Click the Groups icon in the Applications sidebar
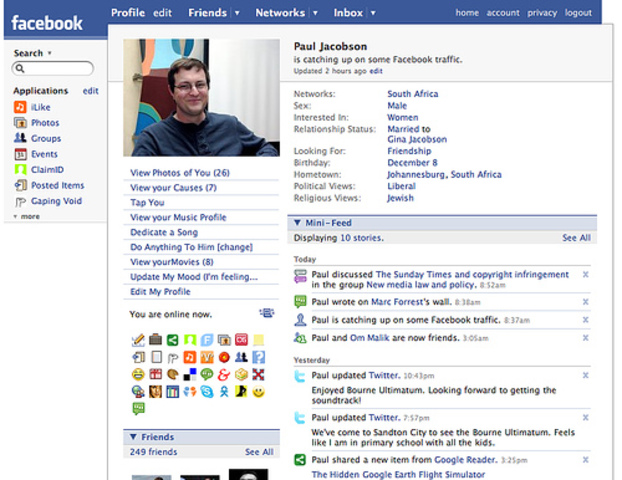 pos(20,138)
